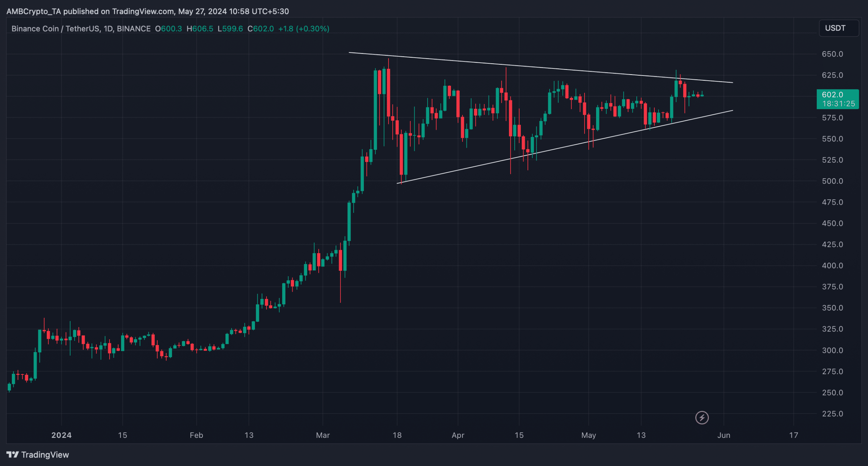Click the 450.0 price axis label
868x466 pixels.
(x=832, y=223)
